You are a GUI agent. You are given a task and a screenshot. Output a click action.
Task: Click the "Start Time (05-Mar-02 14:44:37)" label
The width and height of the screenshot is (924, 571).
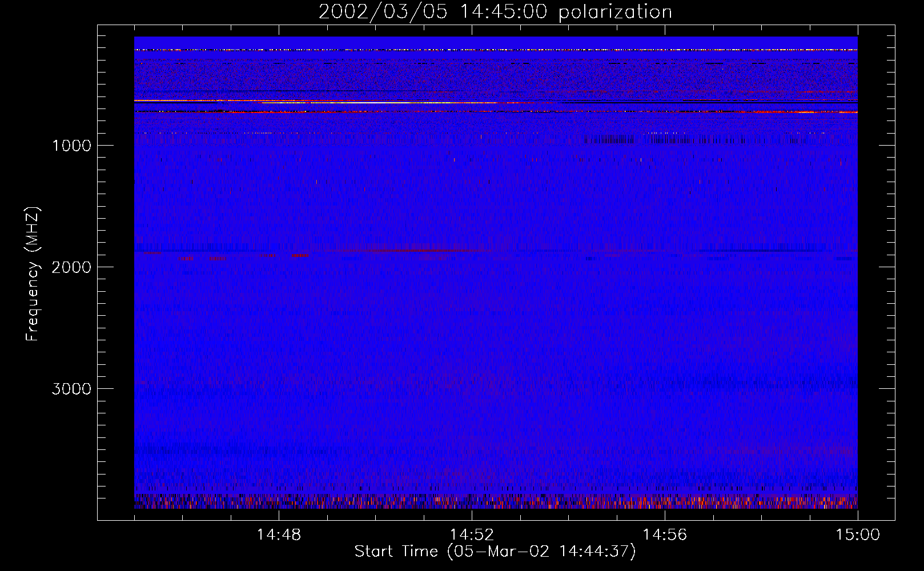click(x=495, y=552)
